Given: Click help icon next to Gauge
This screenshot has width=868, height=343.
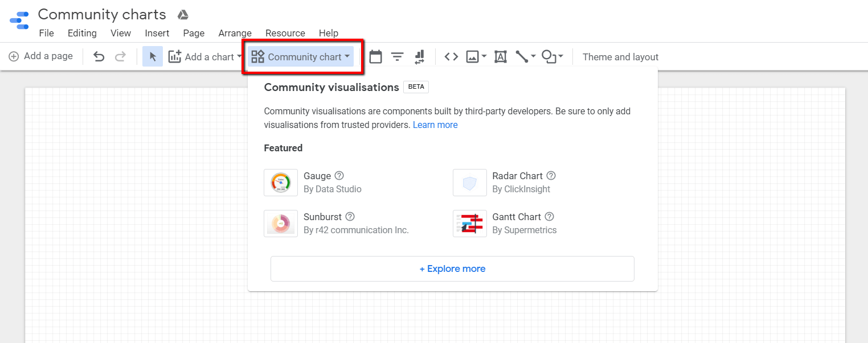Looking at the screenshot, I should (x=339, y=176).
